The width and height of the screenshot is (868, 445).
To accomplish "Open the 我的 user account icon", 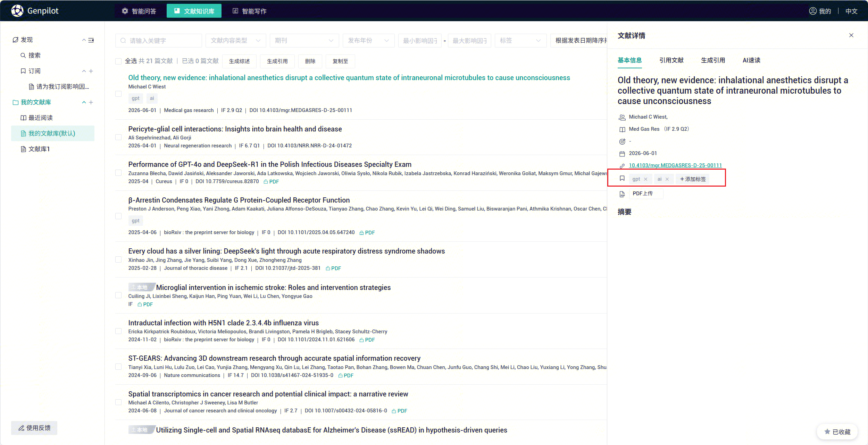I will pyautogui.click(x=813, y=11).
